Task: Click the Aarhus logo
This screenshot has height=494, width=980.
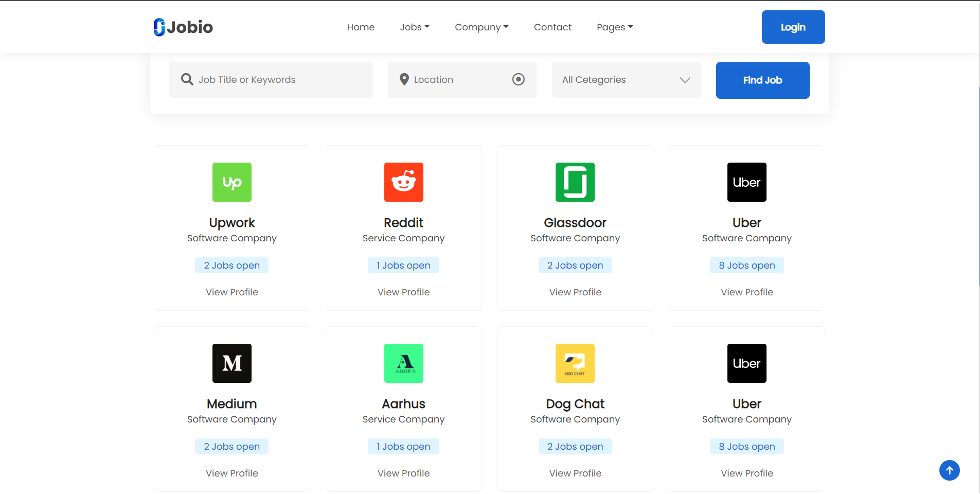Action: (x=404, y=363)
